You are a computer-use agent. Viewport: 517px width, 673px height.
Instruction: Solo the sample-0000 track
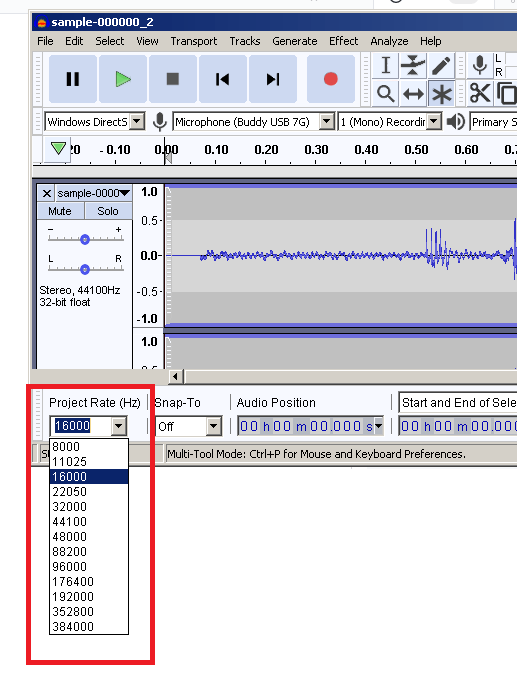(108, 211)
